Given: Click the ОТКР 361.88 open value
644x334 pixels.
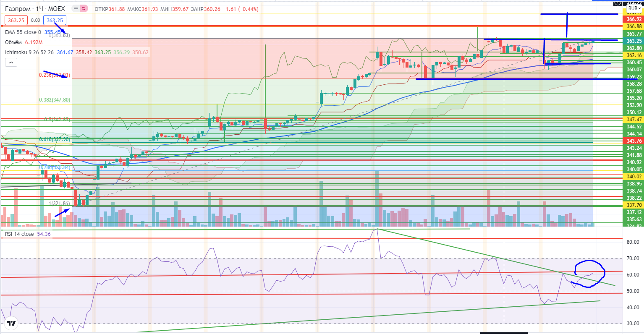Looking at the screenshot, I should coord(110,9).
